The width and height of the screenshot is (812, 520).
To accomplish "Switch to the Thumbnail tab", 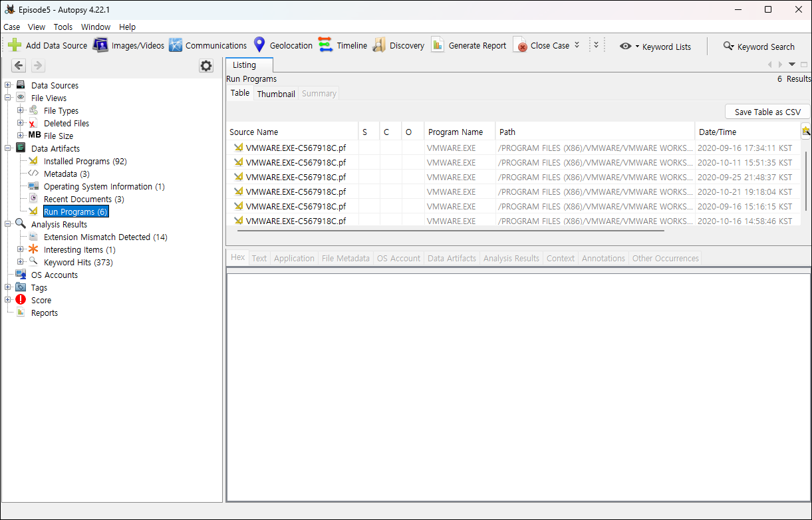I will point(276,94).
